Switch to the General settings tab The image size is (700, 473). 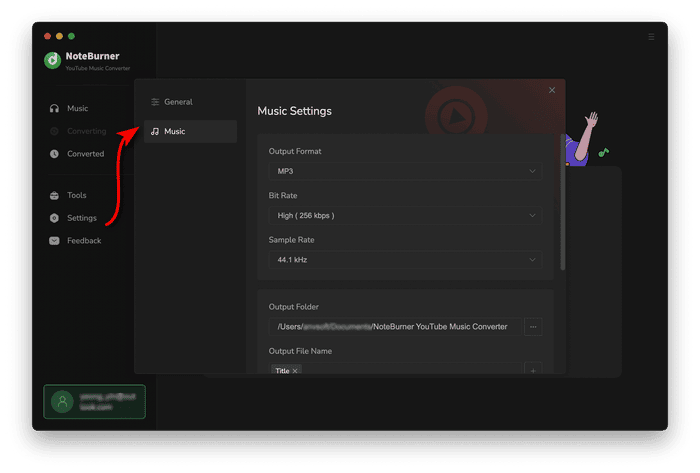tap(178, 102)
